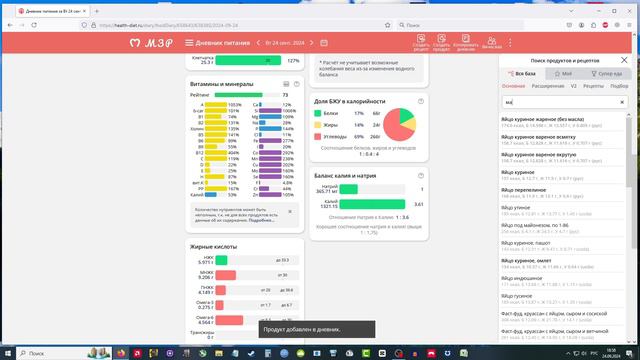The height and width of the screenshot is (360, 640).
Task: Go to the next day arrow
Action: click(x=311, y=43)
